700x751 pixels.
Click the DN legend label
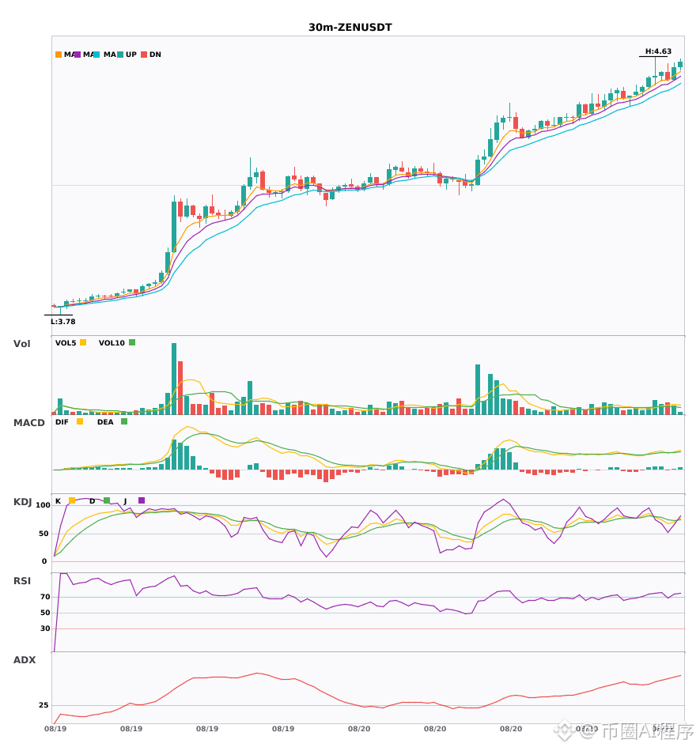(x=155, y=55)
